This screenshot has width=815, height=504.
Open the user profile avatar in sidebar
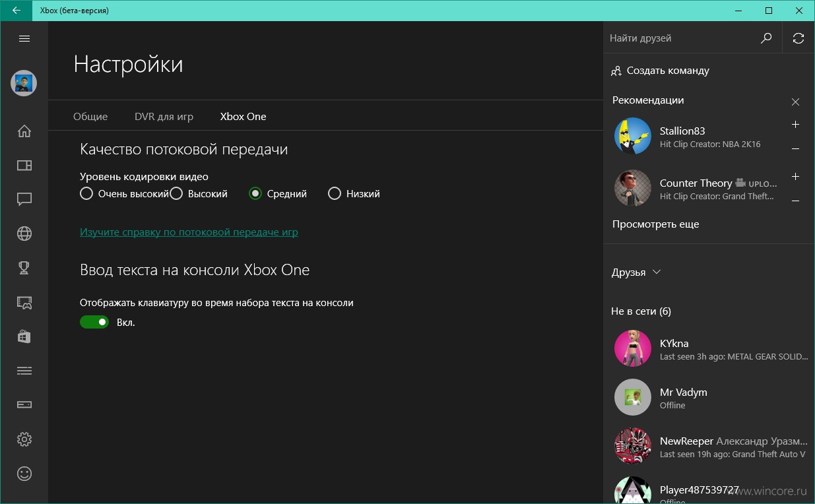(24, 83)
